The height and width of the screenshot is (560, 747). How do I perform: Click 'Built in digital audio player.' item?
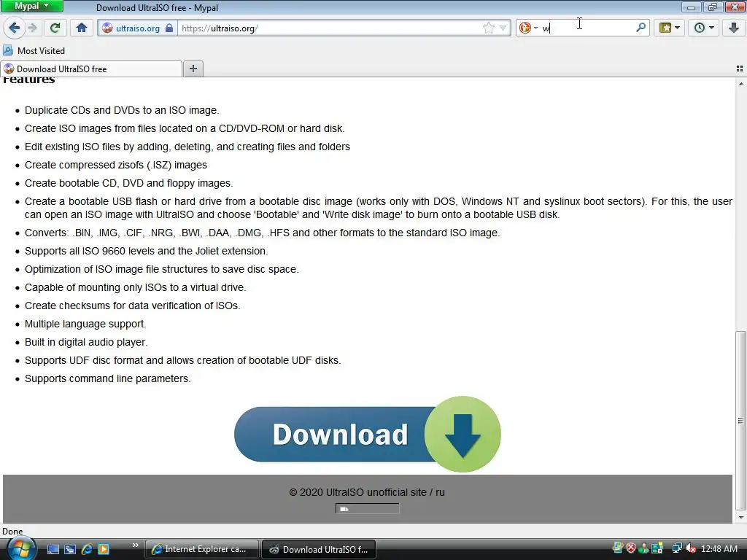tap(86, 342)
